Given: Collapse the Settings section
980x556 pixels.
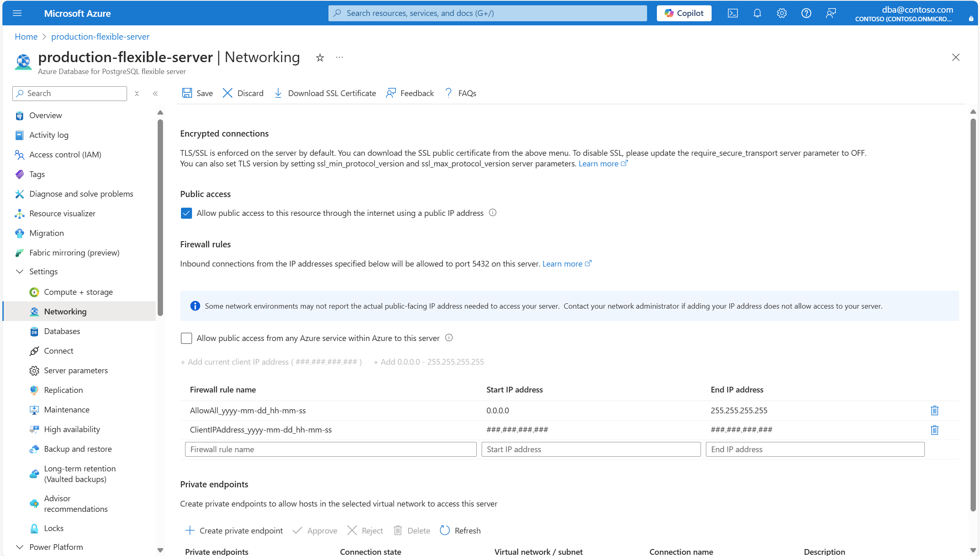Looking at the screenshot, I should [x=20, y=271].
